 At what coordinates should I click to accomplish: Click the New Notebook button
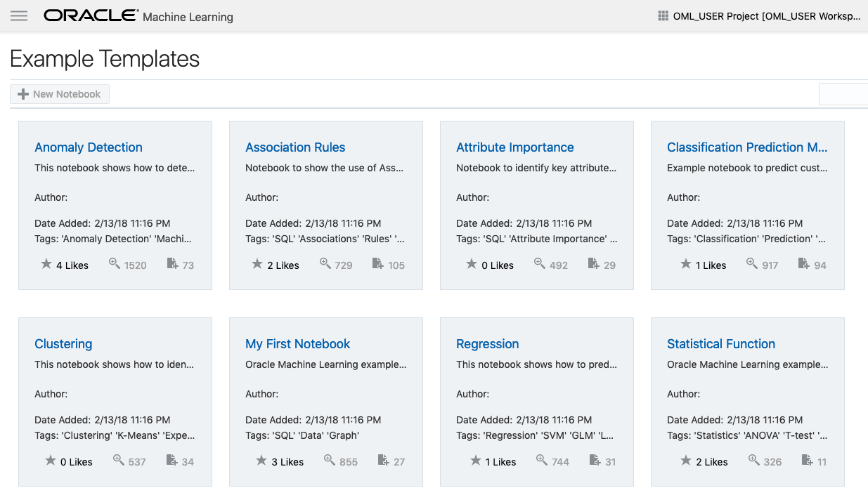point(60,94)
